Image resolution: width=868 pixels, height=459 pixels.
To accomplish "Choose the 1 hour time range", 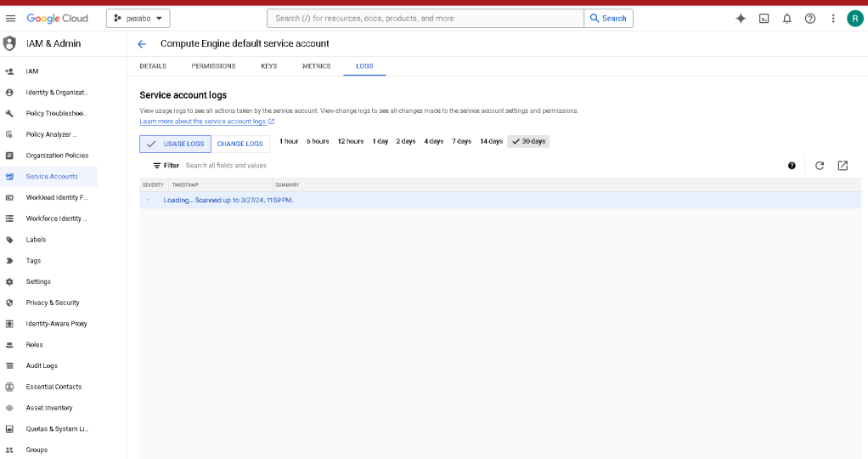I will click(x=289, y=141).
